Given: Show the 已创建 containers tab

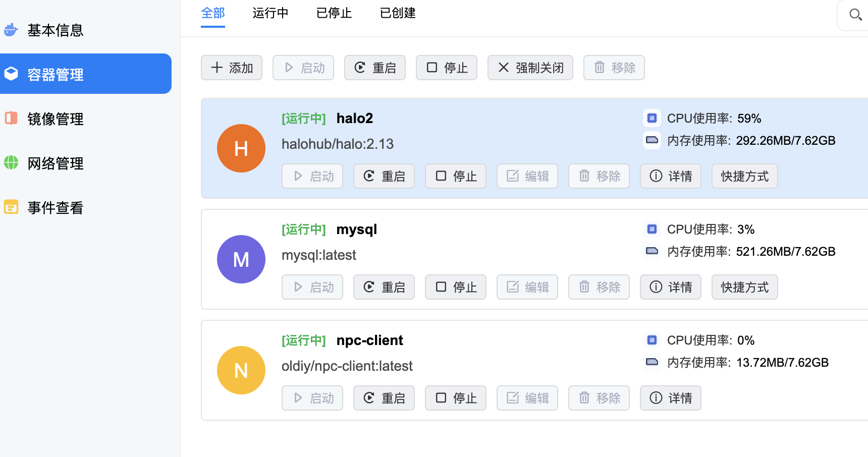Looking at the screenshot, I should click(398, 13).
